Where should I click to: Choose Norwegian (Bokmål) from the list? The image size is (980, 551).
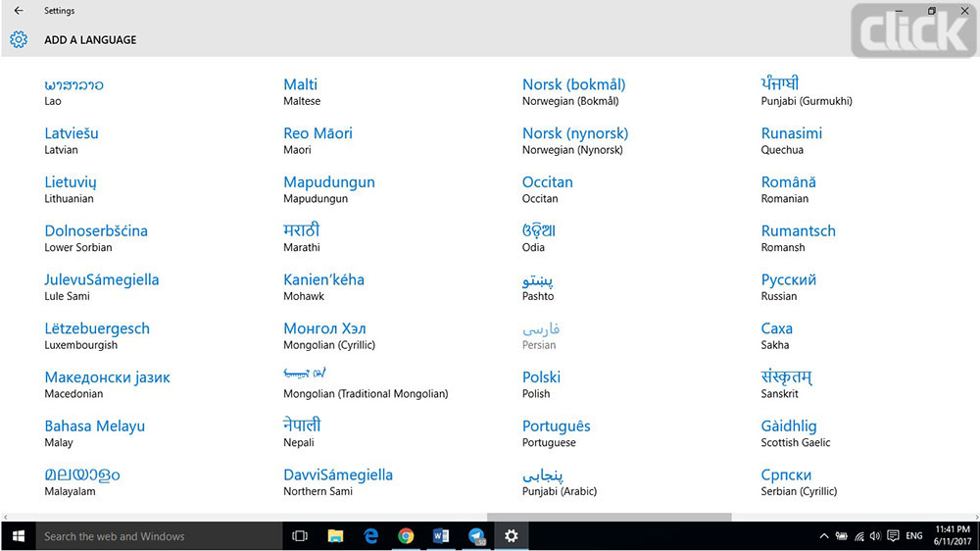pos(573,91)
